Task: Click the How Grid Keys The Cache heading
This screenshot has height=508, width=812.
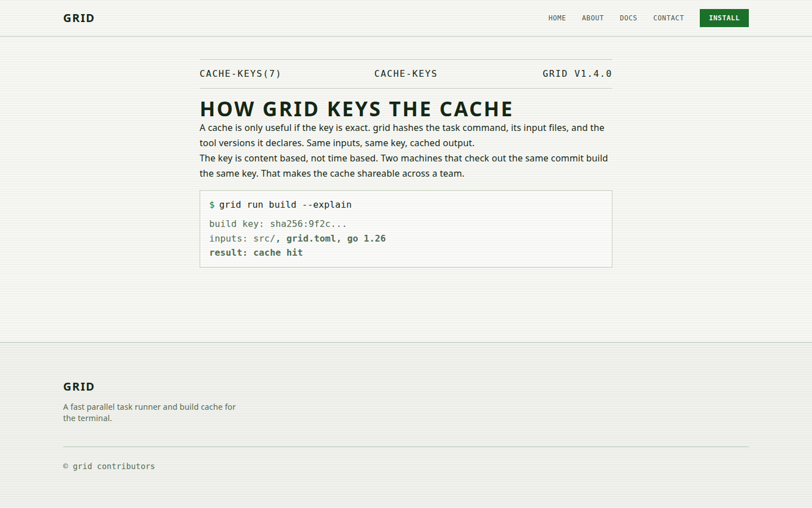Action: point(356,109)
